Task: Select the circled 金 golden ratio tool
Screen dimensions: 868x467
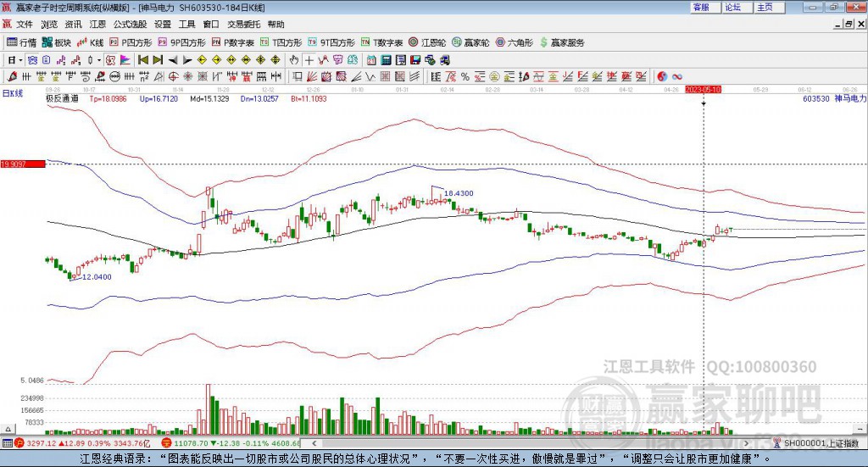Action: click(494, 76)
